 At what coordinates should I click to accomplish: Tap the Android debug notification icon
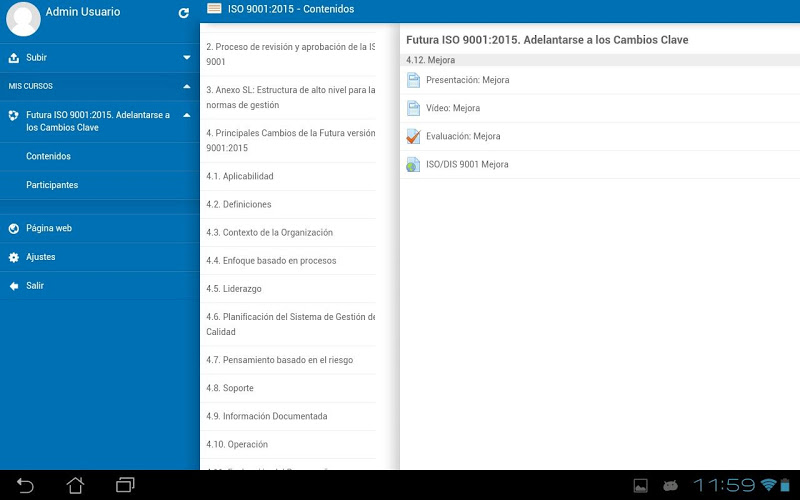[x=670, y=485]
